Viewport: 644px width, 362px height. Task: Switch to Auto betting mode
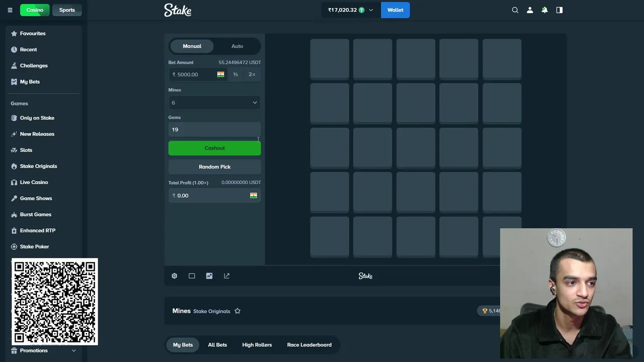[237, 46]
